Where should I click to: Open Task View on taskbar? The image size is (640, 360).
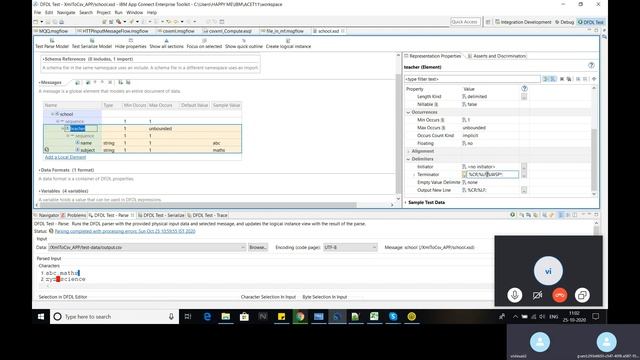tap(188, 316)
